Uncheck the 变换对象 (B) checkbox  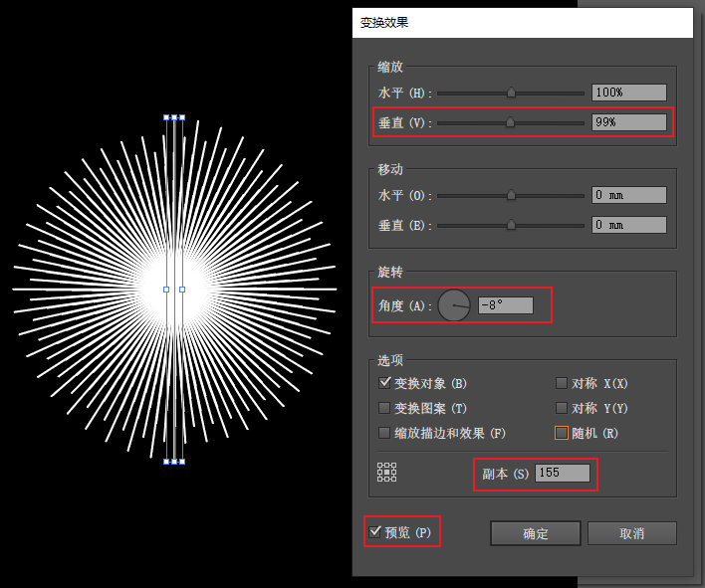pyautogui.click(x=384, y=383)
